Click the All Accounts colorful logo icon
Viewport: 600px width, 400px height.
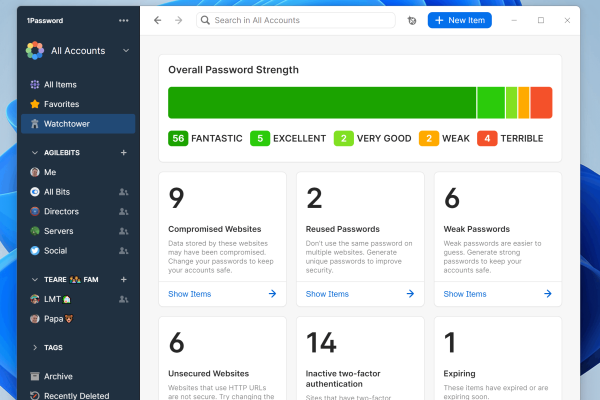pos(35,51)
